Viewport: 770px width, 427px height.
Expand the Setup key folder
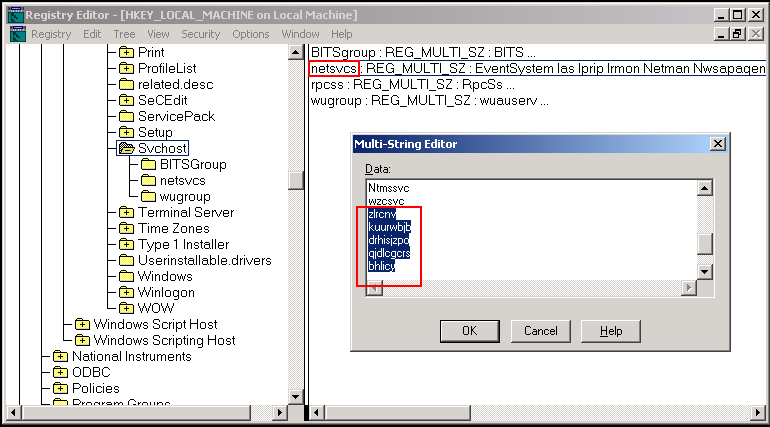[x=126, y=132]
